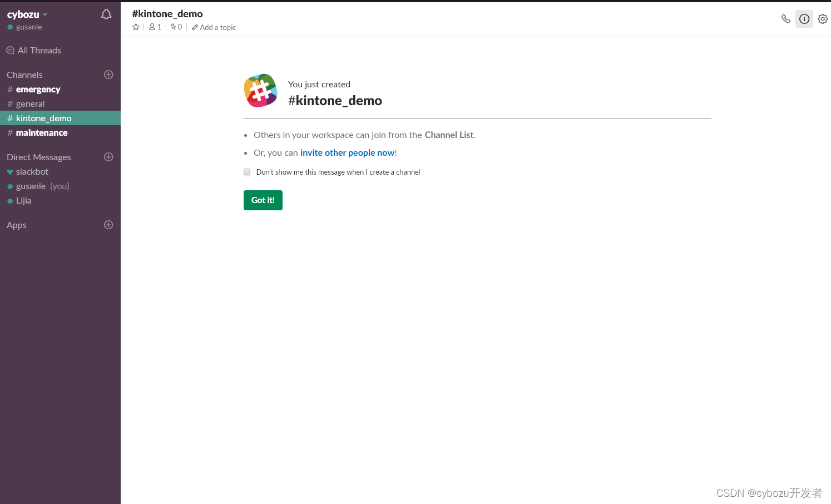Open gusanle (you) direct message

pyautogui.click(x=60, y=186)
